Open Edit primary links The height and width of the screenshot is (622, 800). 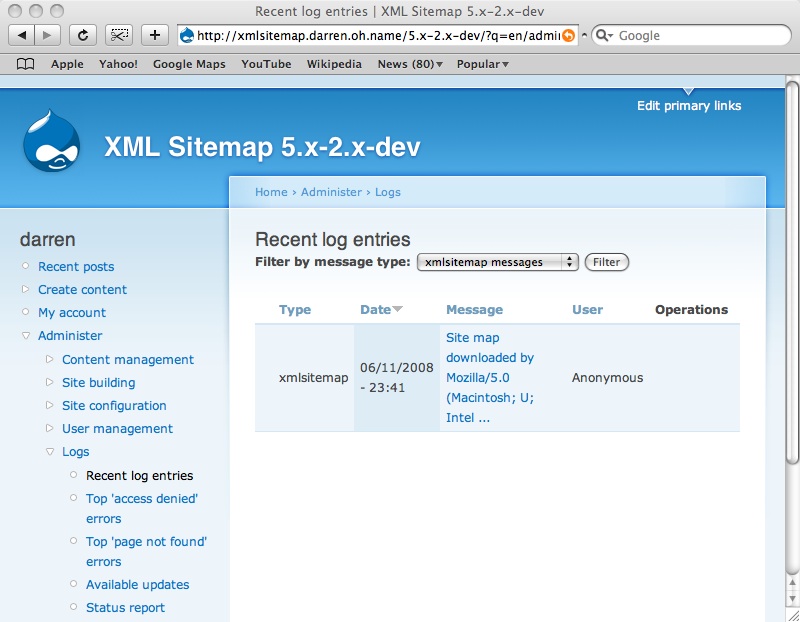(x=689, y=106)
